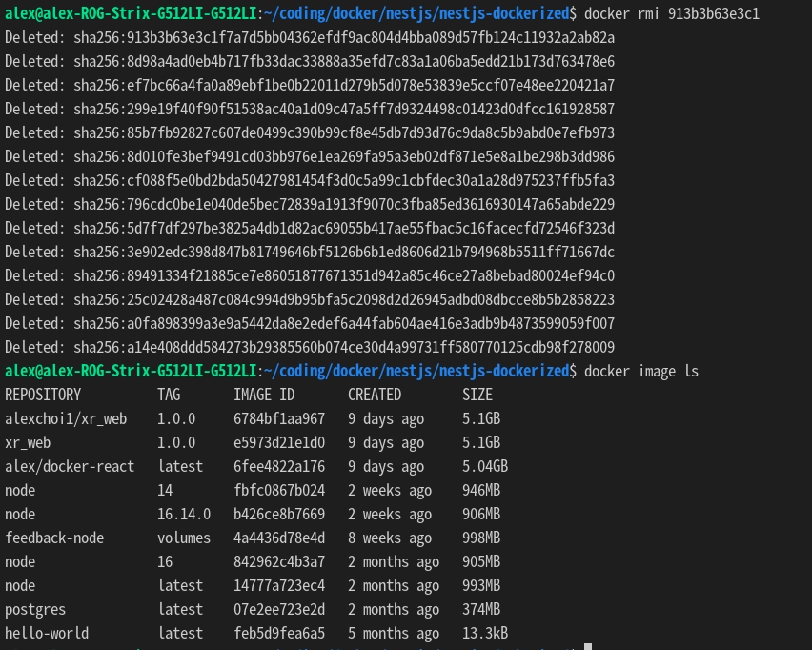The height and width of the screenshot is (650, 812).
Task: Click size value 906MB
Action: pos(481,515)
